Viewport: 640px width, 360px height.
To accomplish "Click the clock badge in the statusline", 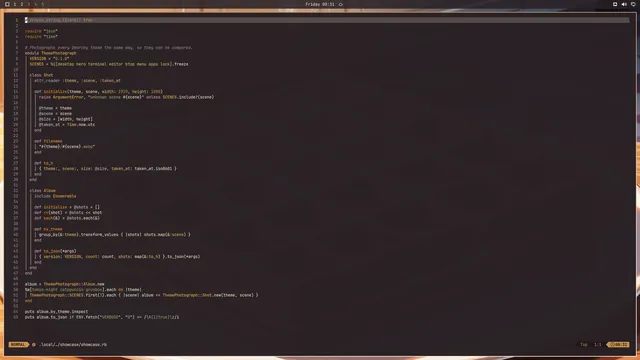I will click(618, 344).
